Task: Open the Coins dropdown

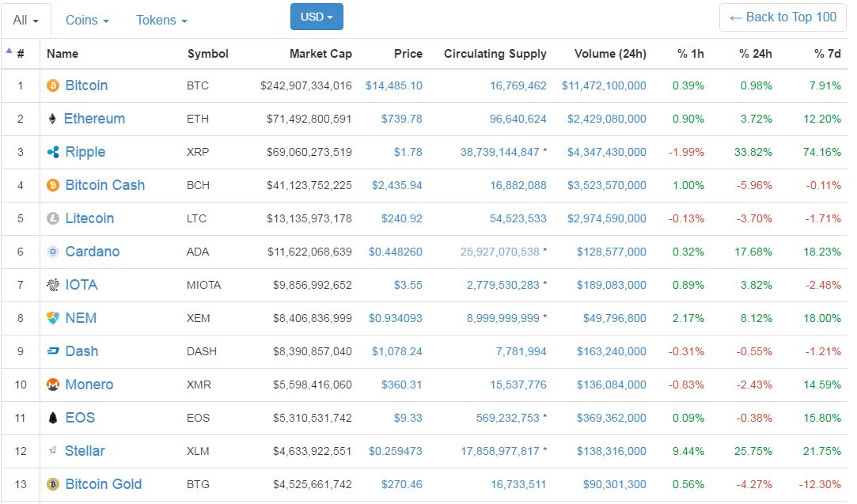Action: click(87, 21)
